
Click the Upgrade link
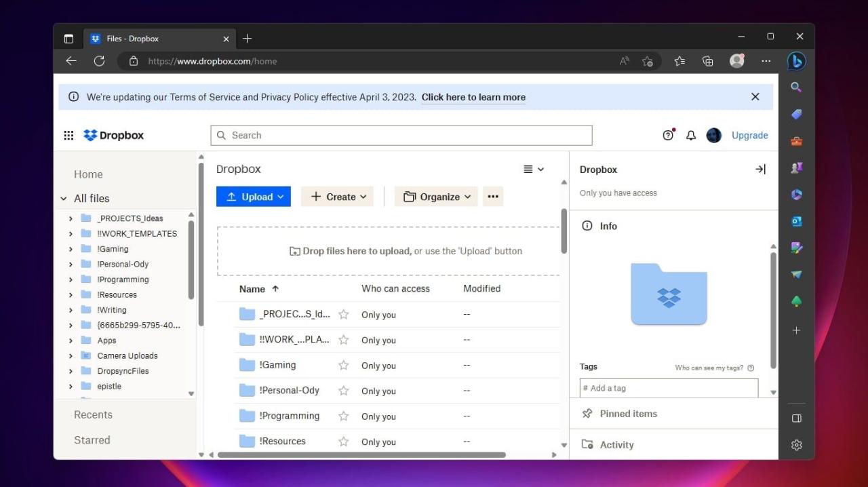coord(750,135)
